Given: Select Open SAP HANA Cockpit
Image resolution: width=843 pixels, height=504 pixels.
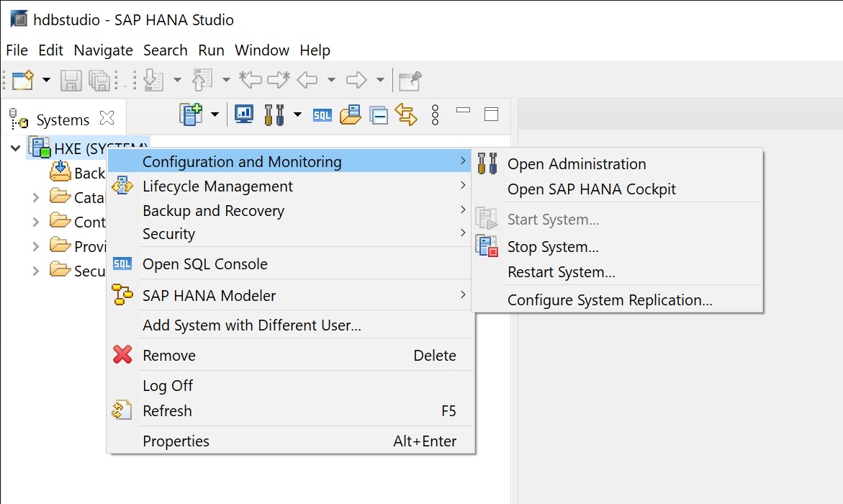Looking at the screenshot, I should 592,189.
